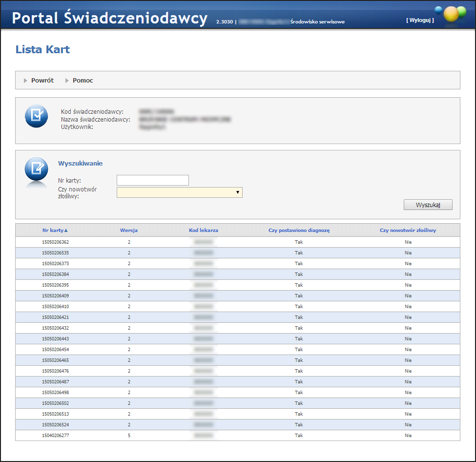Image resolution: width=476 pixels, height=462 pixels.
Task: Open the Czy nowotwór złośliwy dropdown
Action: pyautogui.click(x=179, y=192)
